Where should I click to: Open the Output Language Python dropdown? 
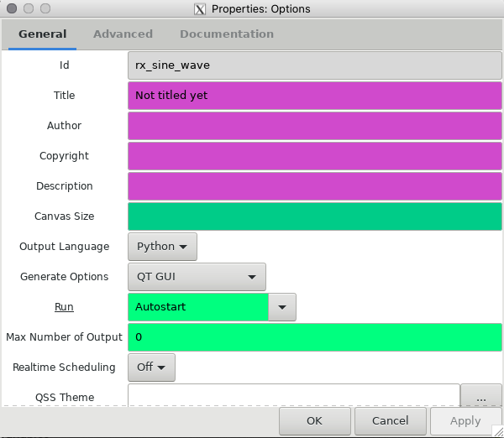point(162,247)
